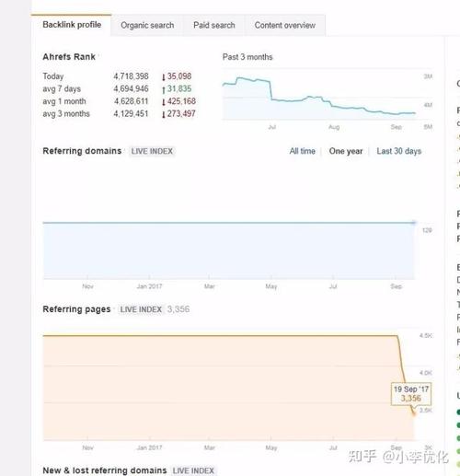Click the Referring pages LIVE INDEX badge
The image size is (460, 476).
pos(141,309)
